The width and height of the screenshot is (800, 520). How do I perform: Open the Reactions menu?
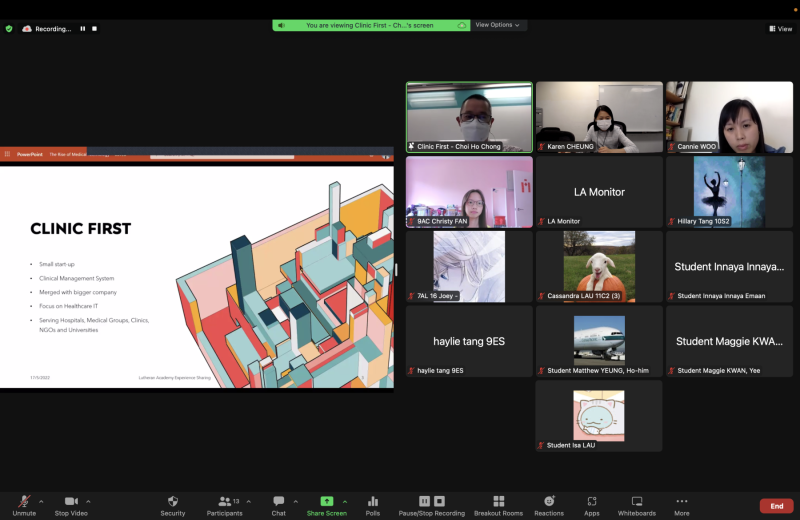549,505
